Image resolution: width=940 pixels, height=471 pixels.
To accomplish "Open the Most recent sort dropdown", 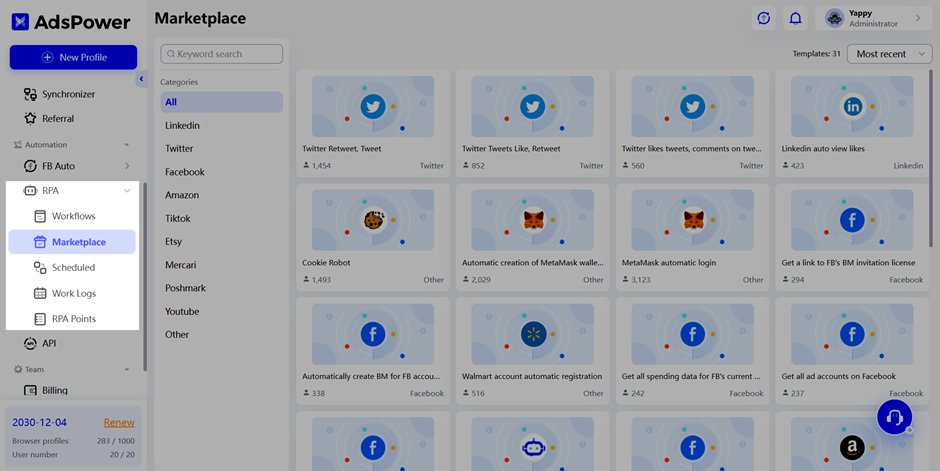I will coord(890,54).
